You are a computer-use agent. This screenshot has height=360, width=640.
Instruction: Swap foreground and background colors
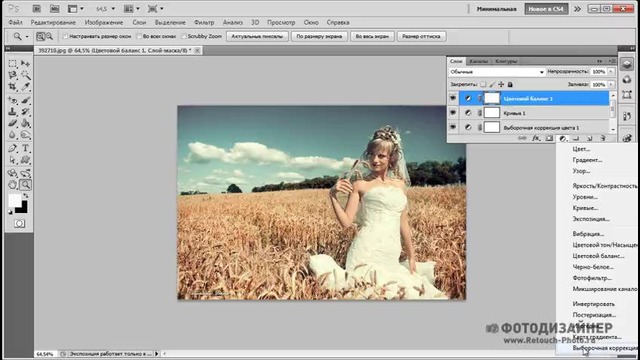coord(26,196)
